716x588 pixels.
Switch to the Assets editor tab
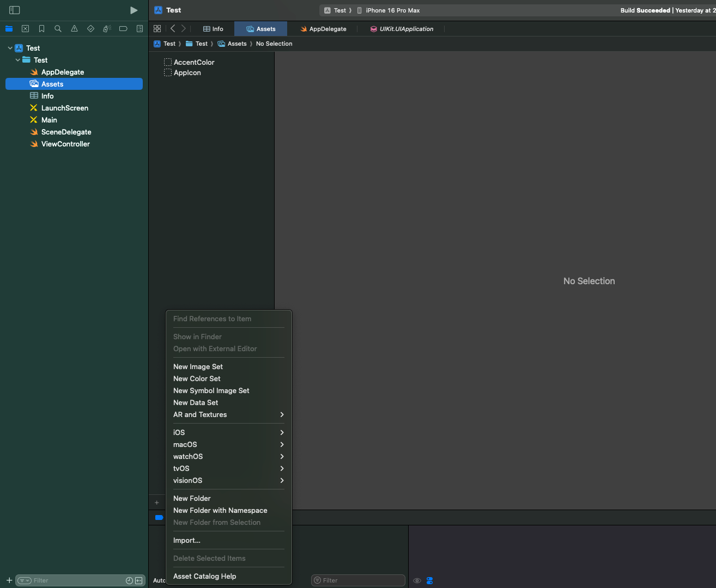[261, 29]
